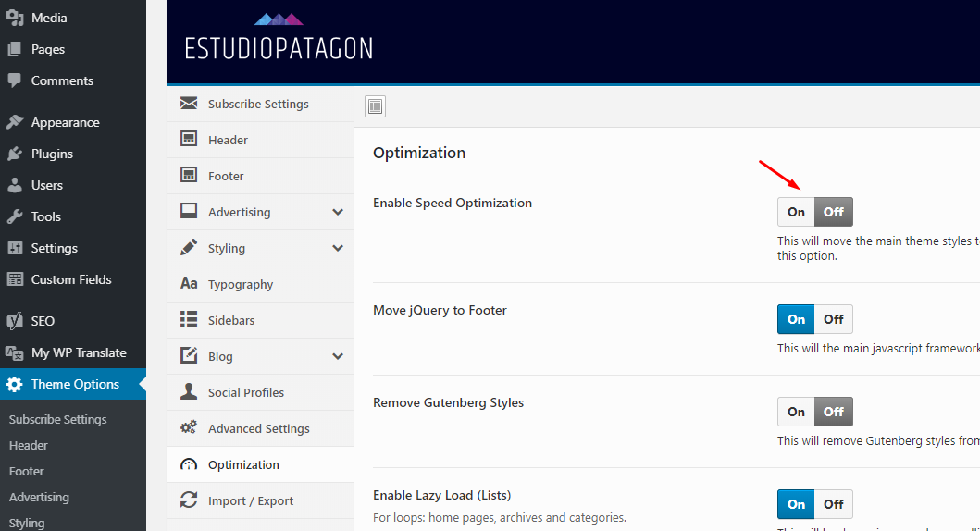Open Theme Options admin menu item
This screenshot has width=980, height=531.
click(73, 384)
